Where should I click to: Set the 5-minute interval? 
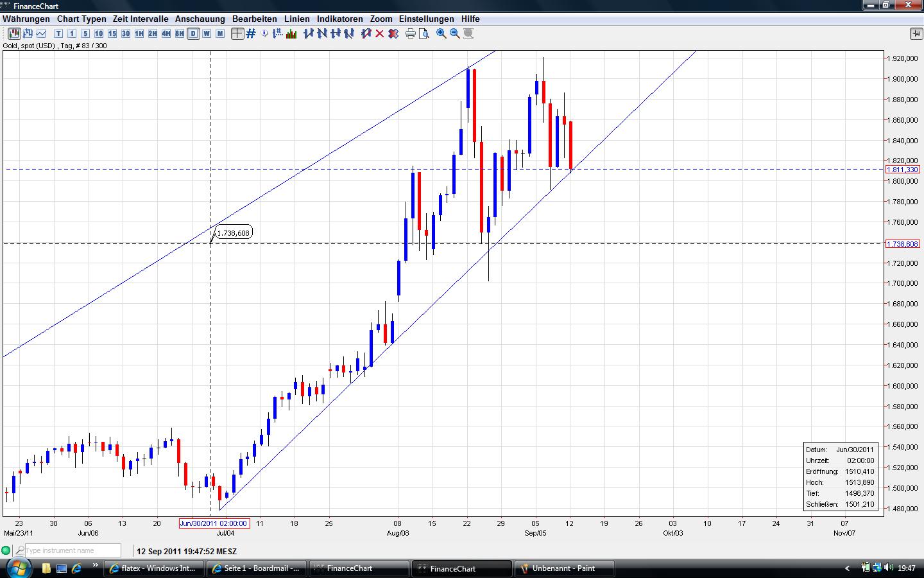[x=85, y=33]
